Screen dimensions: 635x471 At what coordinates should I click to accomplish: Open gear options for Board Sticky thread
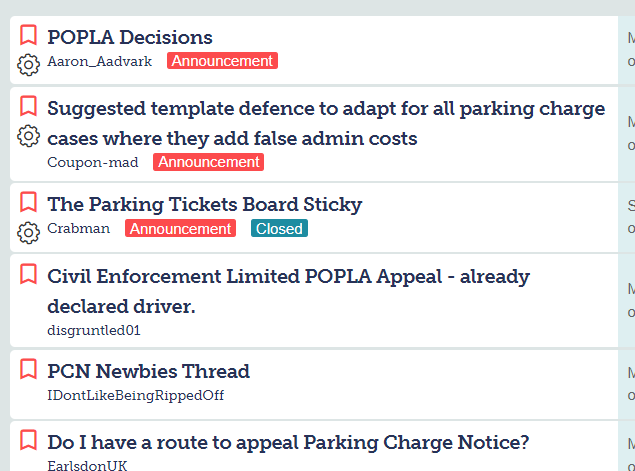[x=28, y=232]
